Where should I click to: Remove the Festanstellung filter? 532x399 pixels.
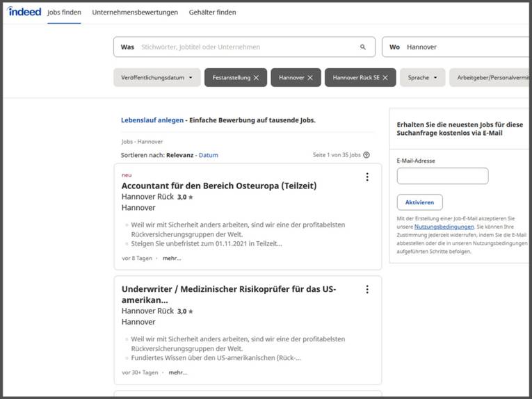[x=256, y=78]
